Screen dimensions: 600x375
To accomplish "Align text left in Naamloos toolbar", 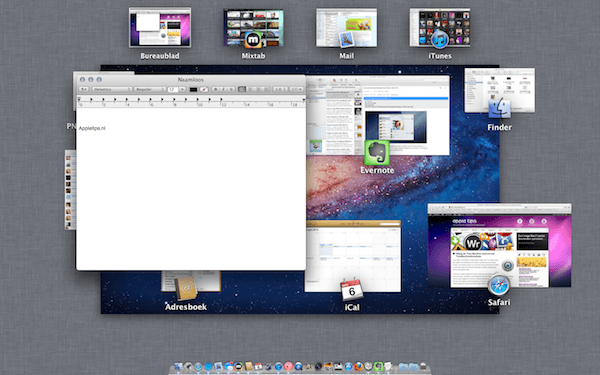I will [242, 89].
